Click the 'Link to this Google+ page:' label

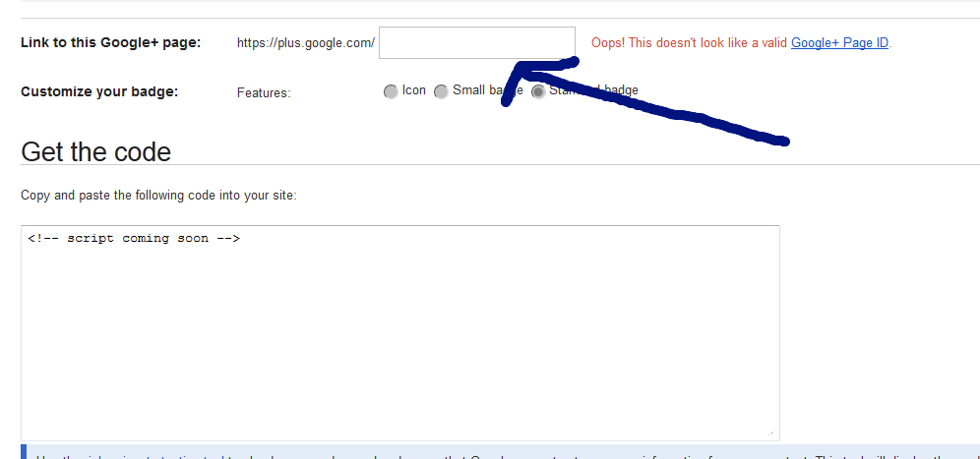tap(110, 42)
